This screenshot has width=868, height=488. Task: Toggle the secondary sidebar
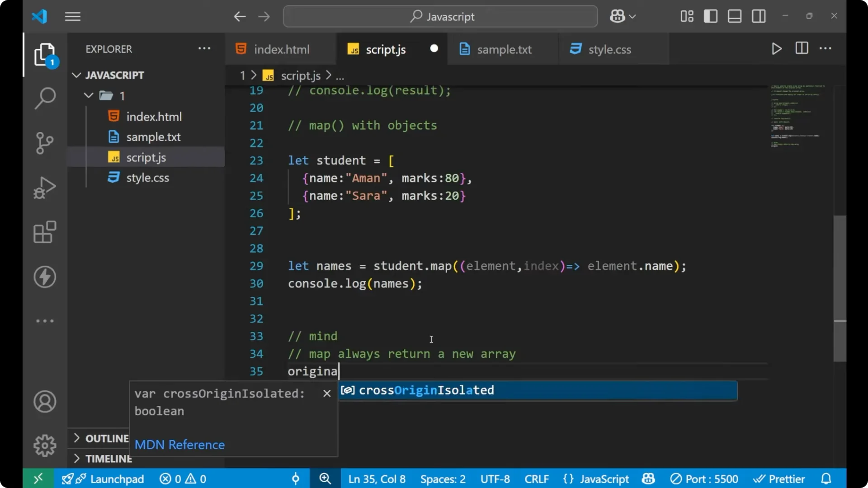(x=758, y=16)
